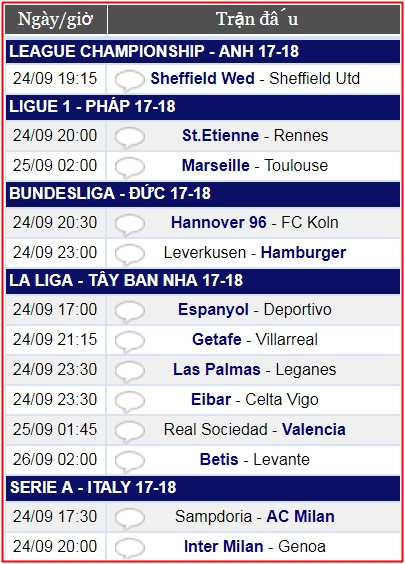Click the Ligue 1 - Pháp 17-18 header
Screen dimensions: 405x564
(x=203, y=107)
